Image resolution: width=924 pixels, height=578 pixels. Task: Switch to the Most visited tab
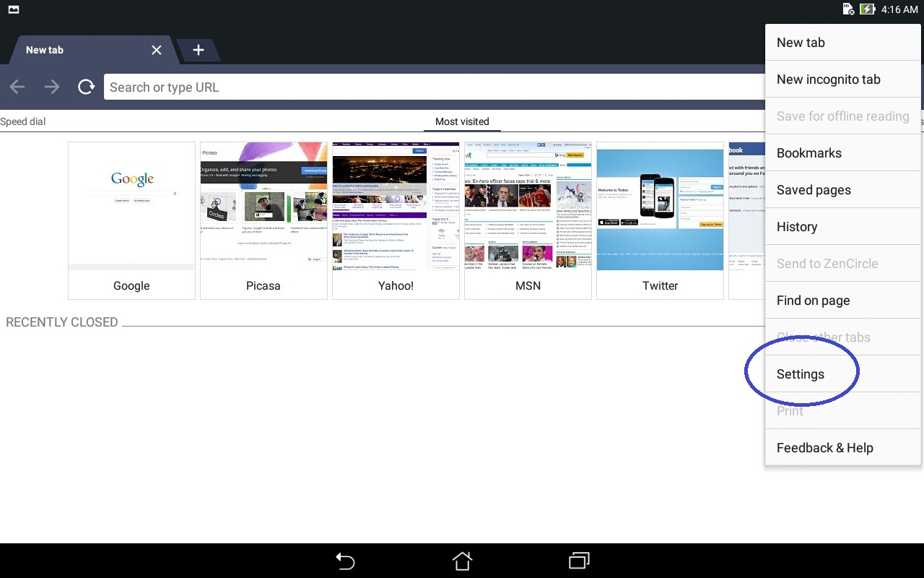(x=462, y=121)
